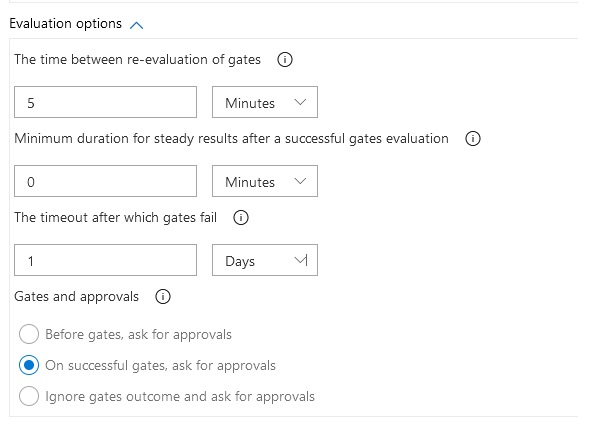Screen dimensions: 593x427
Task: Click the re-evaluation time field showing 5
Action: 106,102
